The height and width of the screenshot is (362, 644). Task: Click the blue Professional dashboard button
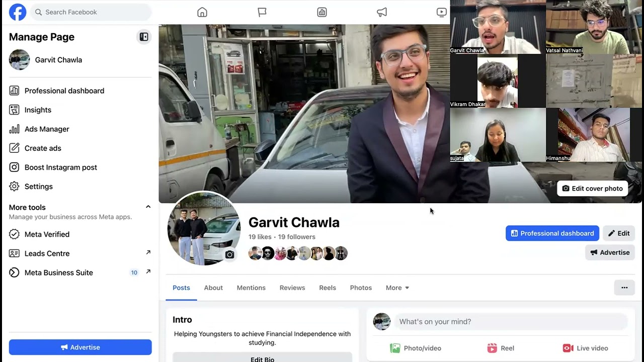(552, 233)
